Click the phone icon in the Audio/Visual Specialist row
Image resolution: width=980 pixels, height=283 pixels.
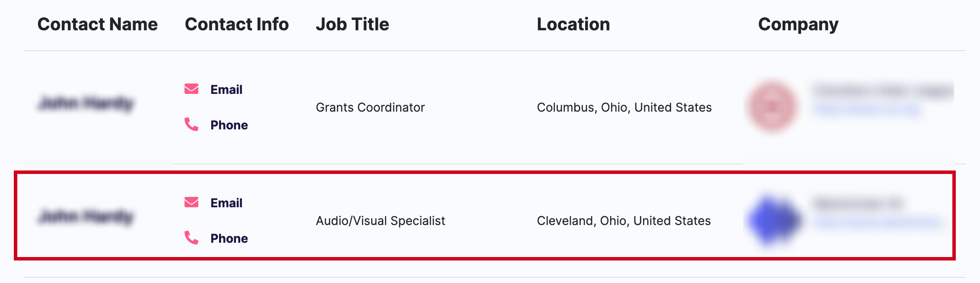point(191,238)
